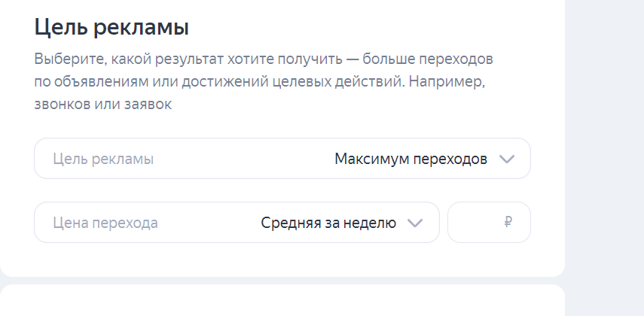The width and height of the screenshot is (644, 316).
Task: Click the Цель рекламы label inside the dropdown
Action: point(103,159)
